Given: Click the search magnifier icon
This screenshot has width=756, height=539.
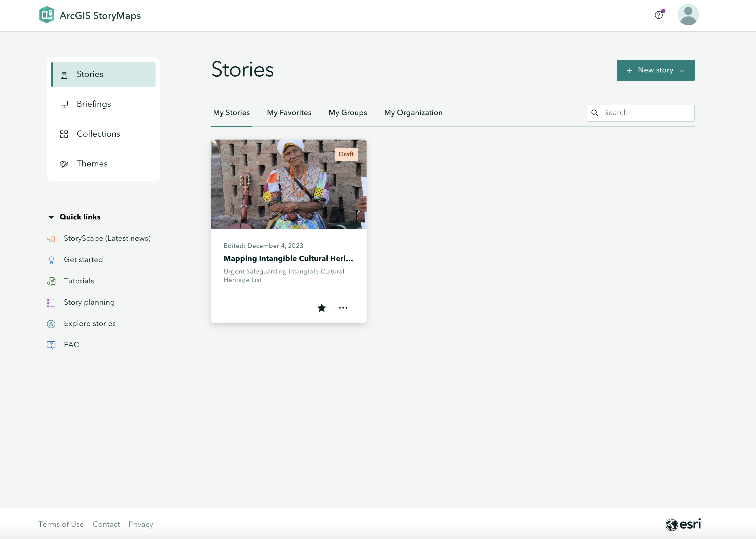Looking at the screenshot, I should coord(595,113).
